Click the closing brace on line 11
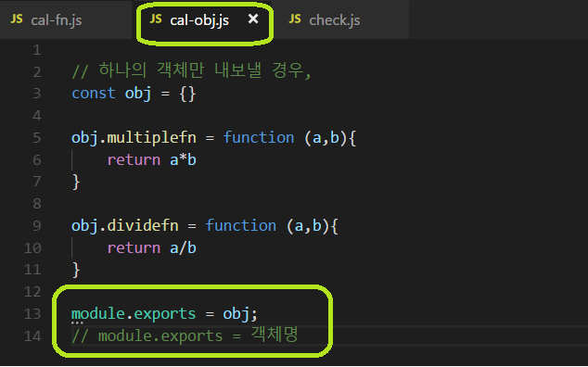 point(76,270)
